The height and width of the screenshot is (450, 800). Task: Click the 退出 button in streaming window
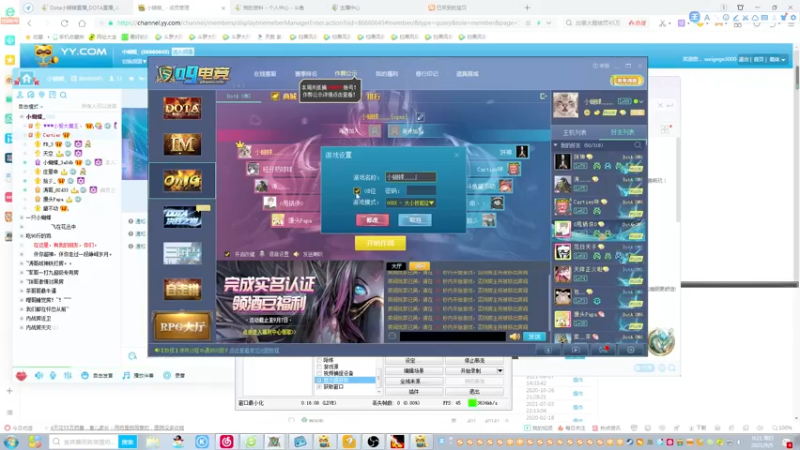tap(474, 391)
